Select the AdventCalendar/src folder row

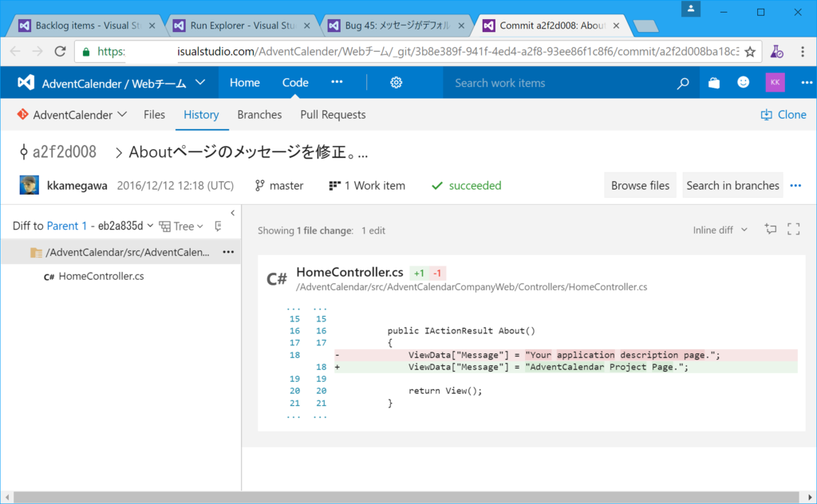(x=121, y=252)
